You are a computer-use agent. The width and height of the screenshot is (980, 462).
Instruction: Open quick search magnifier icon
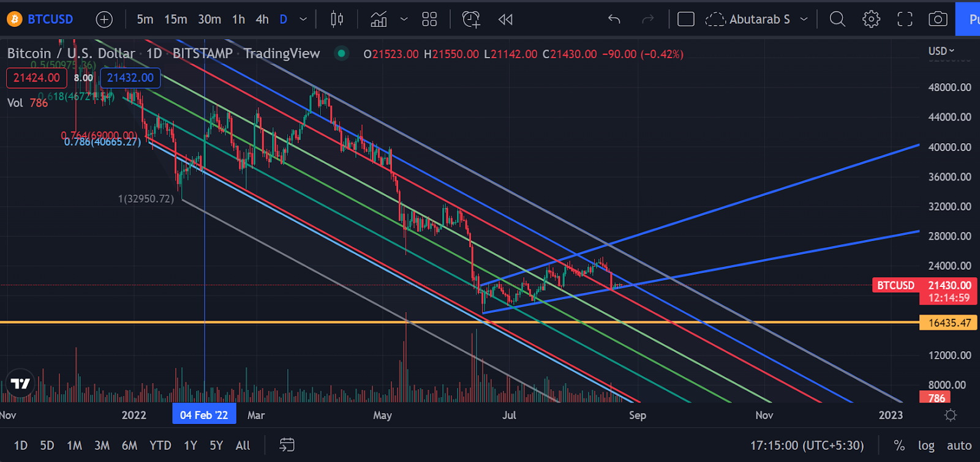point(837,20)
